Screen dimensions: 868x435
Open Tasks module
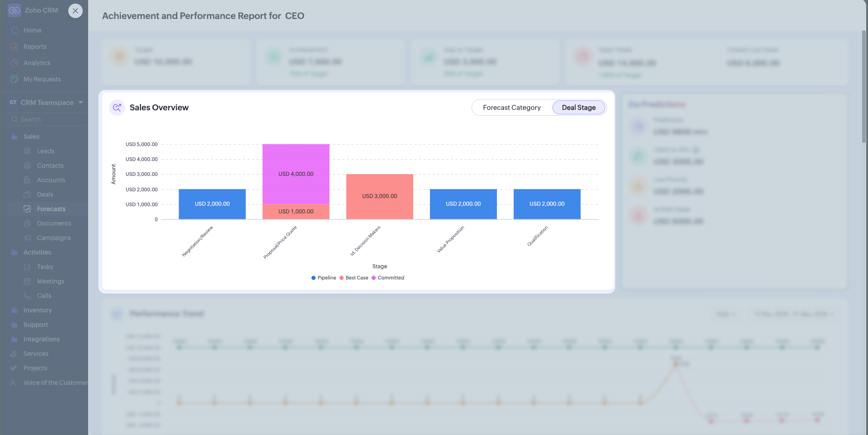point(45,267)
